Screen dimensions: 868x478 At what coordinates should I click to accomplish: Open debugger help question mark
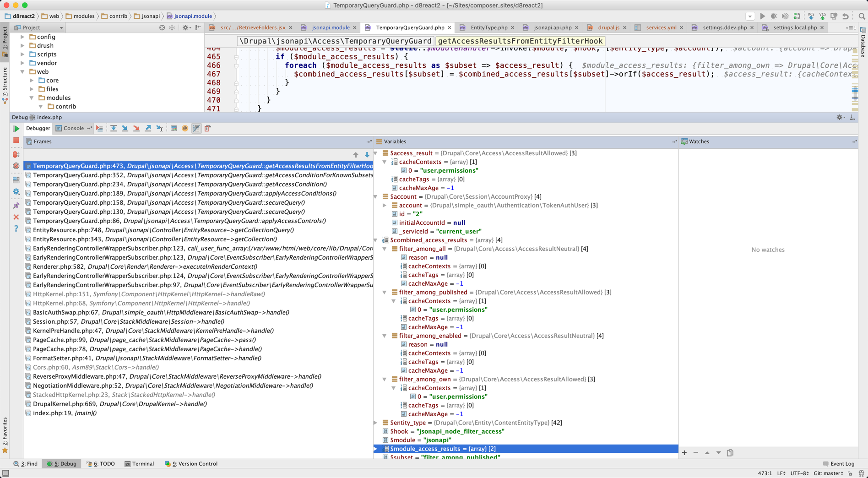pyautogui.click(x=16, y=228)
